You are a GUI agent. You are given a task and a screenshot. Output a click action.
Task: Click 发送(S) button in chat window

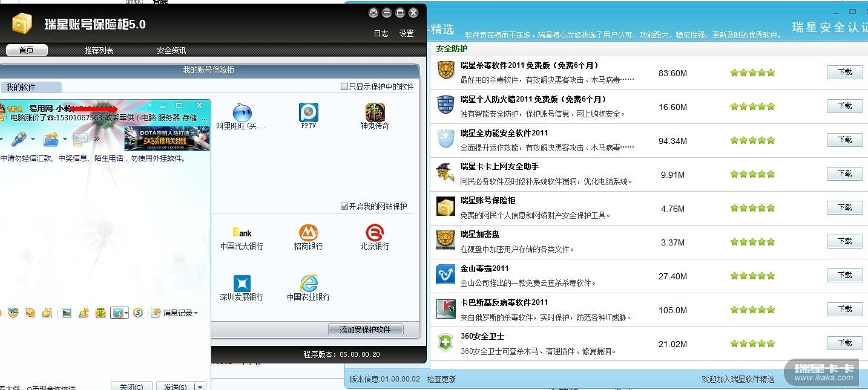click(x=175, y=386)
